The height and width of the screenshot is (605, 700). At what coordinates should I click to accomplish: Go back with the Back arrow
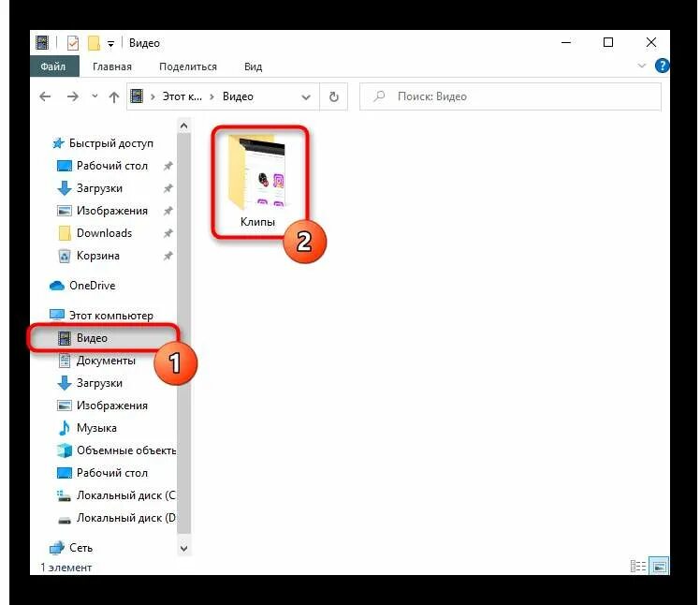coord(45,96)
